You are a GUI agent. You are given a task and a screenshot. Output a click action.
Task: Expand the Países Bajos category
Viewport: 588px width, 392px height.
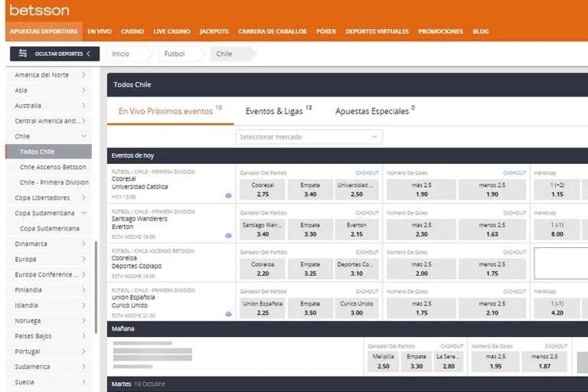pos(49,336)
